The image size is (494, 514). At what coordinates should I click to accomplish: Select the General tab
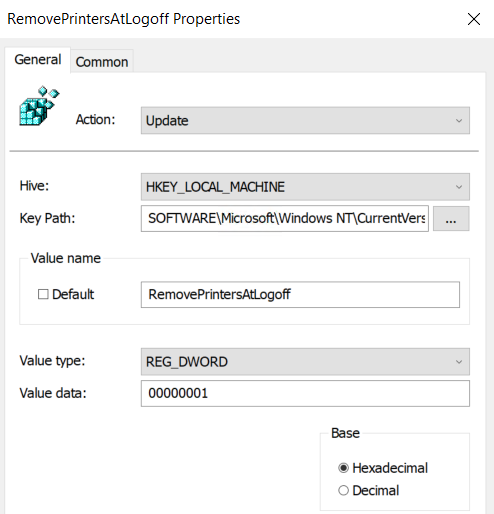38,60
